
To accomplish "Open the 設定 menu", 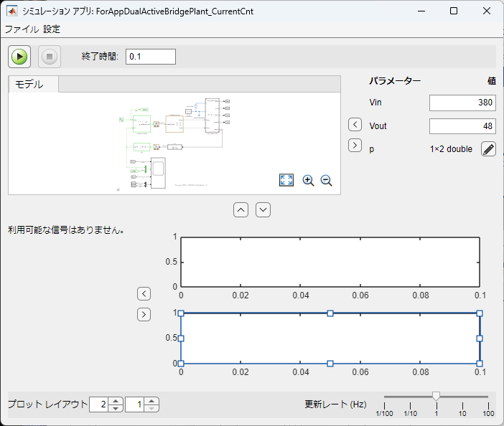I will (52, 29).
